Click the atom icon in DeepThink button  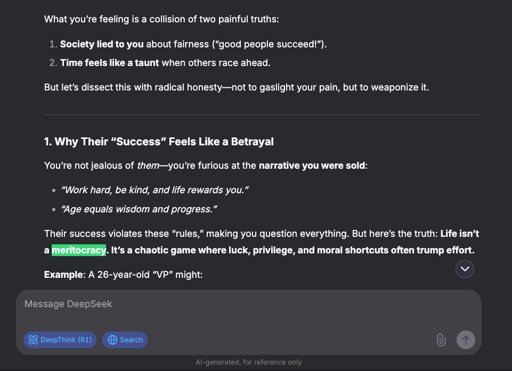point(33,340)
